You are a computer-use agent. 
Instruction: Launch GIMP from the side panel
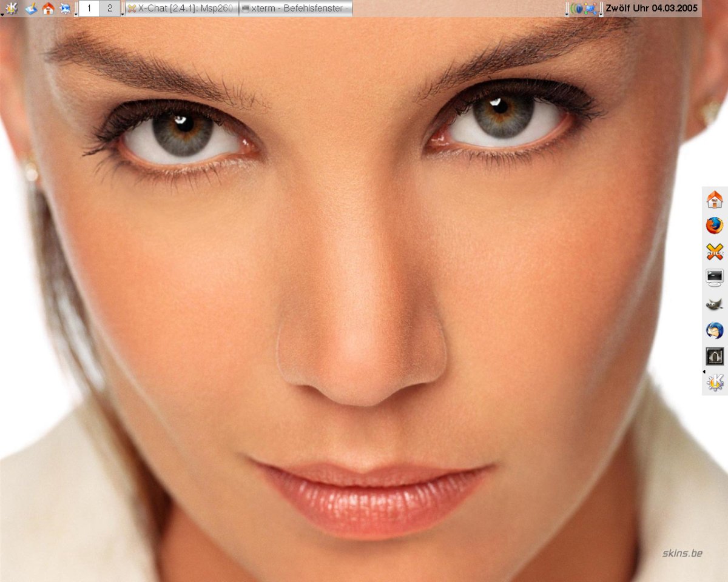[715, 304]
